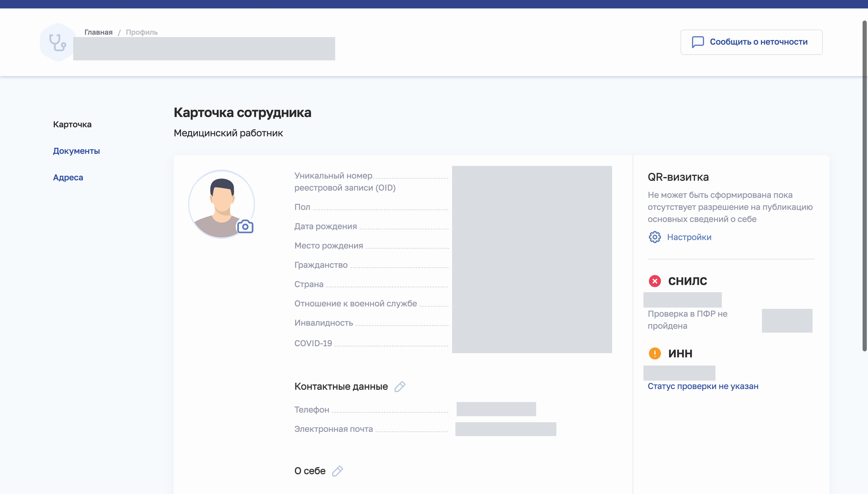Click Отношение к военной службе label
Screen dimensions: 868x494
(x=356, y=303)
